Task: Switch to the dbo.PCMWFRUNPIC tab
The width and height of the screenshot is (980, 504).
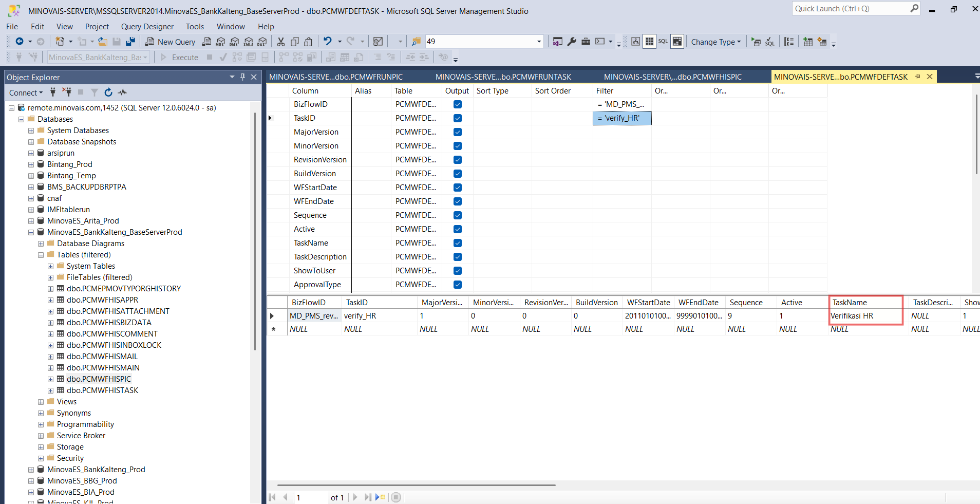Action: point(336,77)
